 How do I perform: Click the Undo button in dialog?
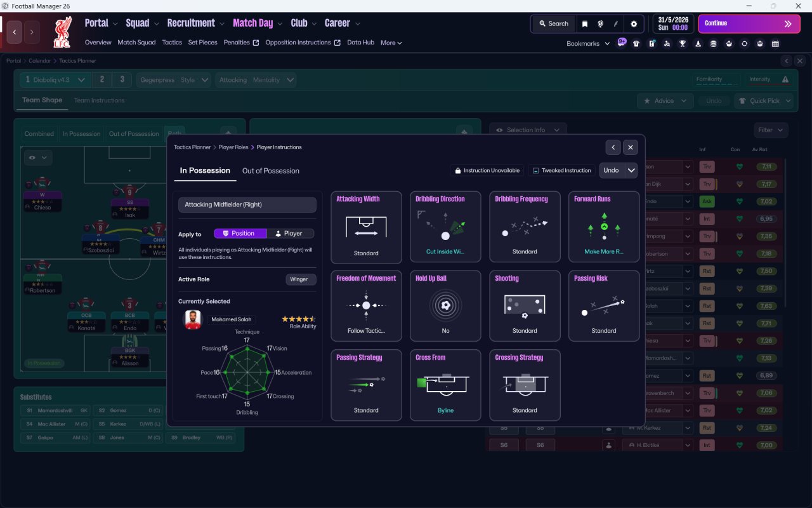click(612, 170)
